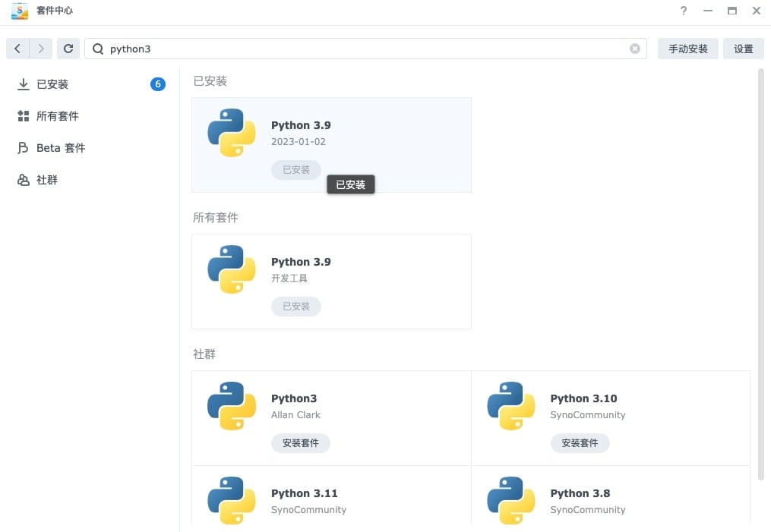Open 设置 settings button
The width and height of the screenshot is (771, 532).
pyautogui.click(x=744, y=49)
